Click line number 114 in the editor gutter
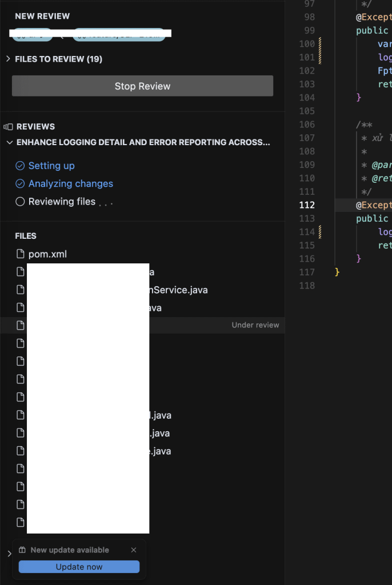The width and height of the screenshot is (392, 585). (x=307, y=232)
